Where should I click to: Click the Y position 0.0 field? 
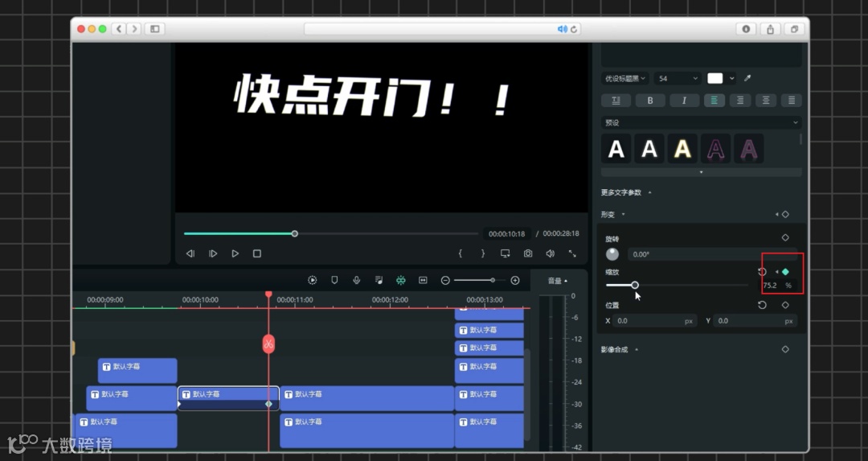pos(755,321)
